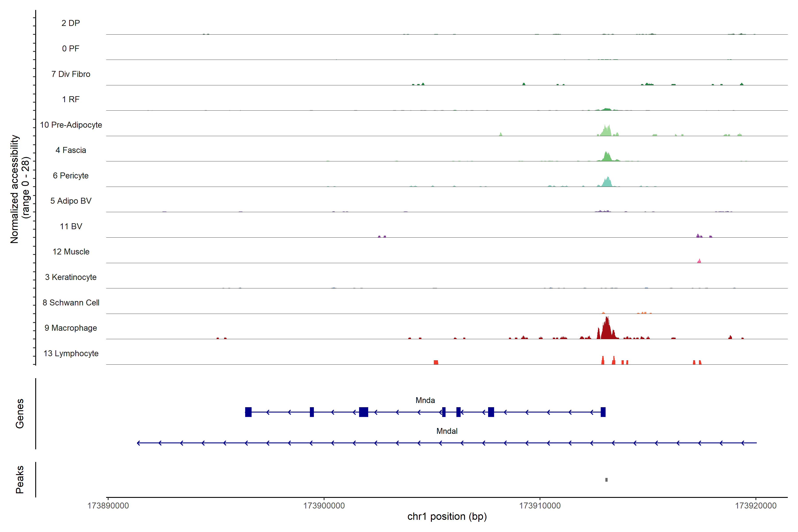Click the 173920000 x-axis tick label
This screenshot has width=798, height=532.
coord(756,506)
